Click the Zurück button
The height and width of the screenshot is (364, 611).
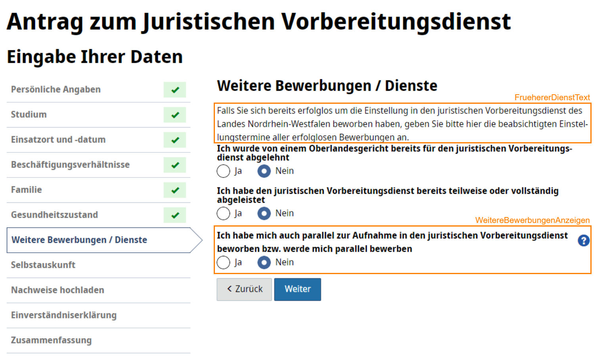click(x=244, y=290)
